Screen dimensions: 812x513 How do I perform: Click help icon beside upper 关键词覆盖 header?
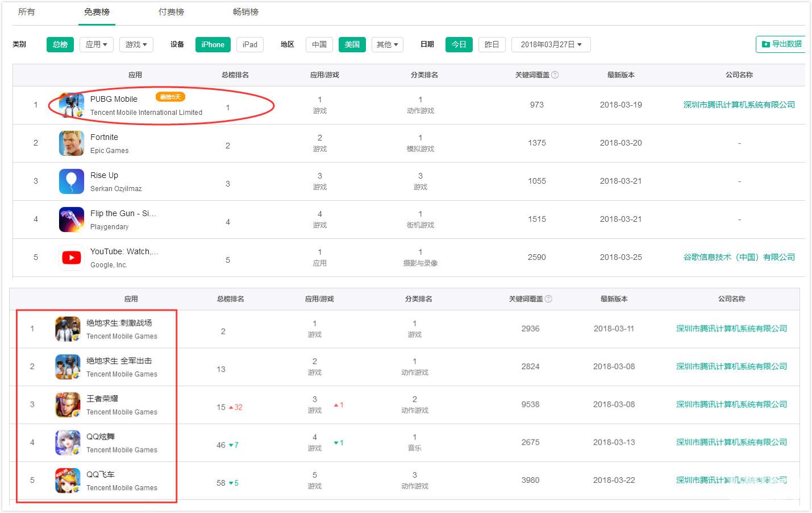pos(555,75)
